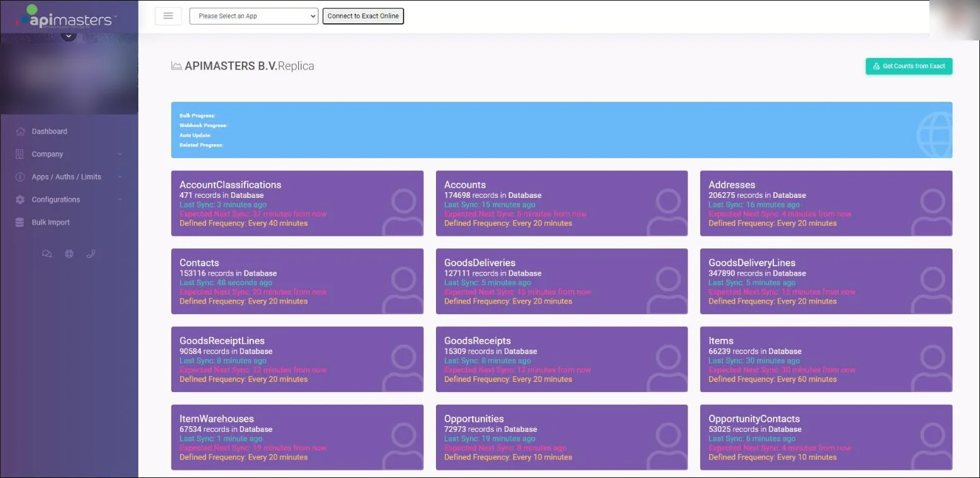Click "Last Sync: 48 seconds ago" text
This screenshot has height=478, width=980.
click(226, 283)
